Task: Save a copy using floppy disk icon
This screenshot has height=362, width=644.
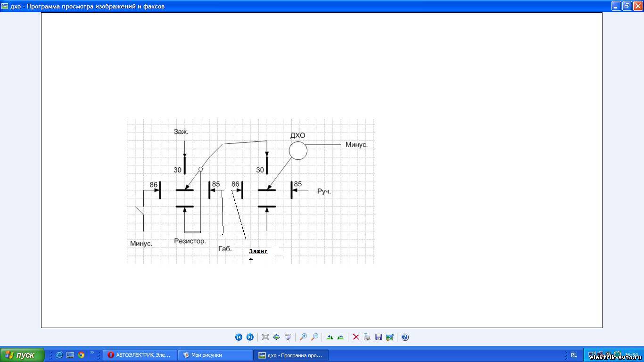Action: 379,337
